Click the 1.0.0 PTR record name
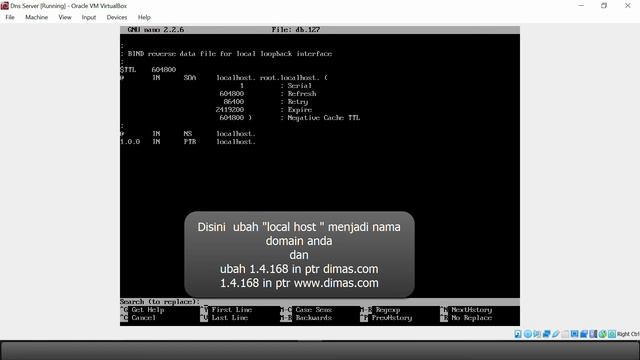Screen dimensions: 640x360 point(130,142)
